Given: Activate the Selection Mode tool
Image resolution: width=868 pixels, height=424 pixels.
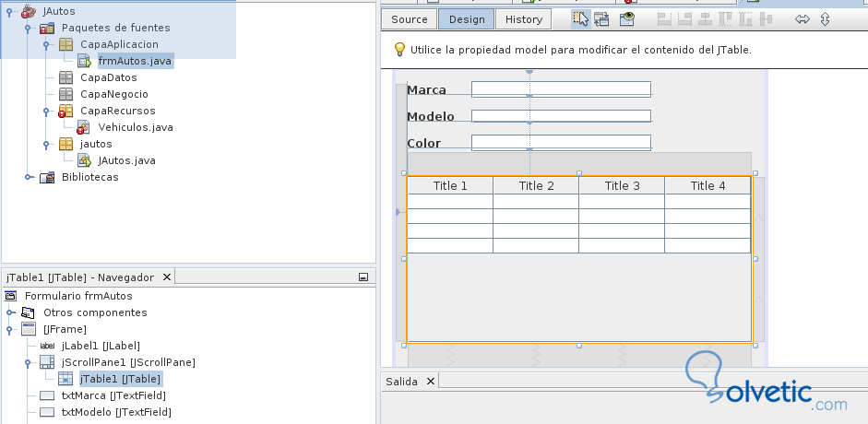Looking at the screenshot, I should click(x=581, y=18).
